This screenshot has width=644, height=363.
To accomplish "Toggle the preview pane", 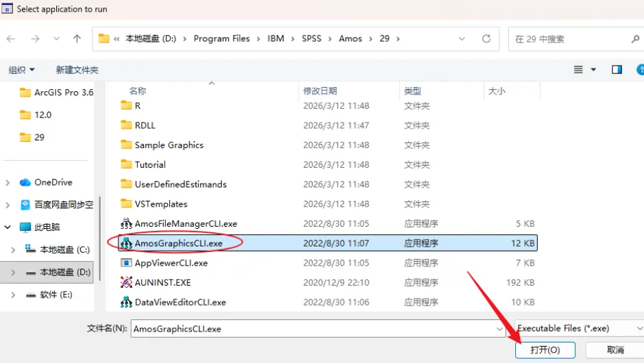I will (x=617, y=70).
